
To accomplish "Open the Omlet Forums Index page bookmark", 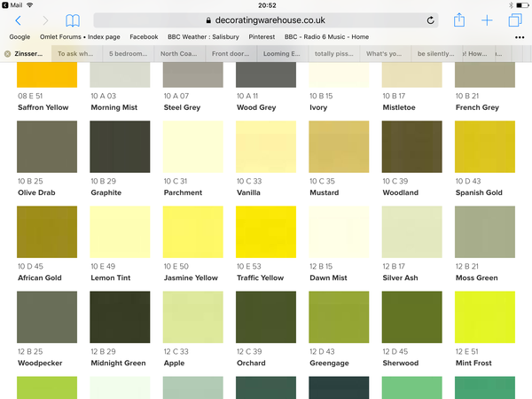I will tap(80, 36).
